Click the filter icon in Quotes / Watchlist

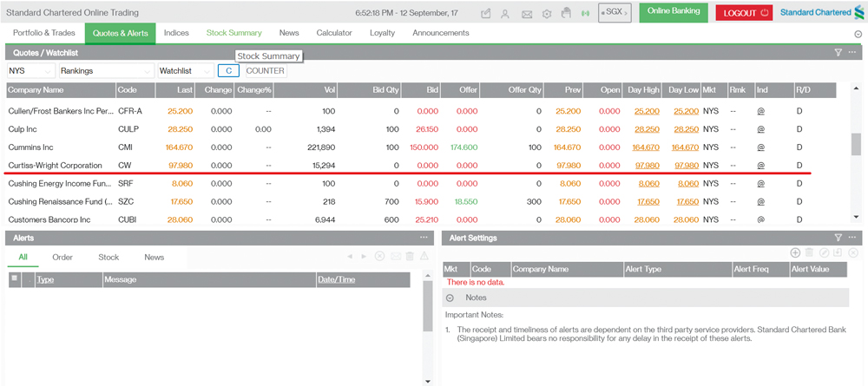(x=838, y=53)
